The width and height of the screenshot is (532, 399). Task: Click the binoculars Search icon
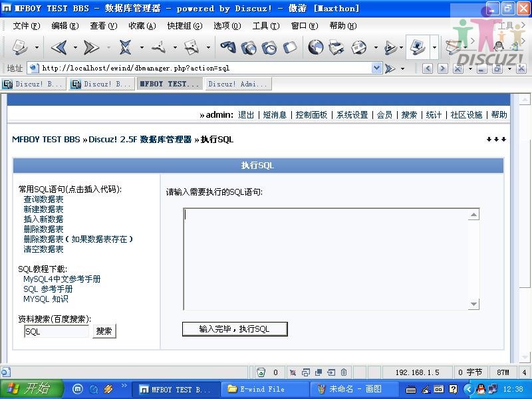(x=228, y=47)
